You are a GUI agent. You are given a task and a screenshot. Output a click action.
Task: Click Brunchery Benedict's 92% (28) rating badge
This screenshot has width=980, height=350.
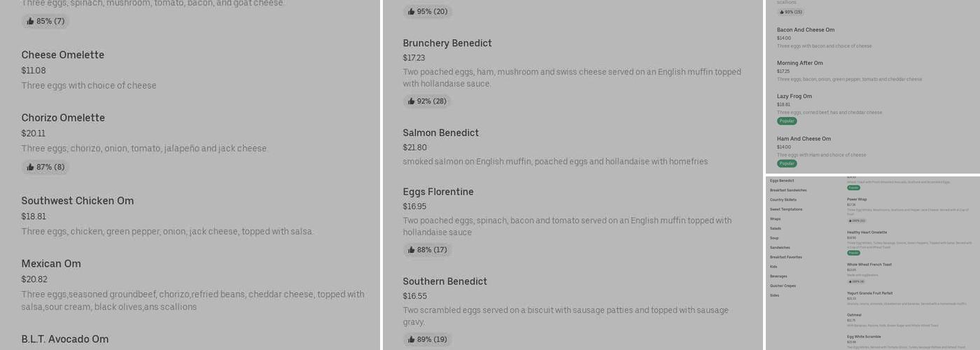click(x=427, y=101)
